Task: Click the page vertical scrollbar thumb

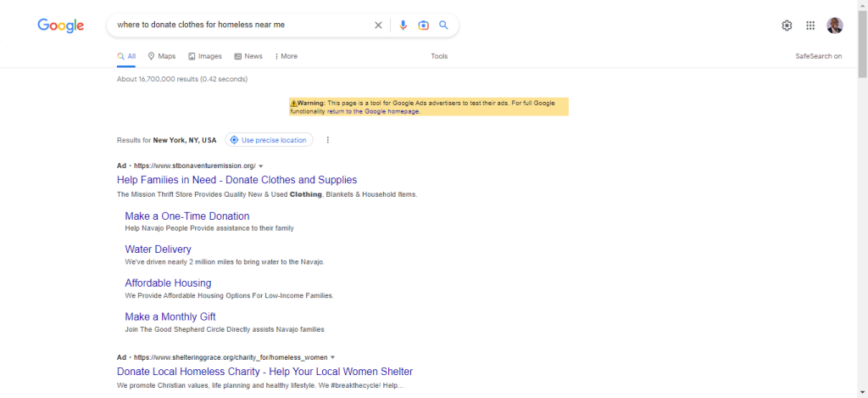Action: pyautogui.click(x=863, y=44)
